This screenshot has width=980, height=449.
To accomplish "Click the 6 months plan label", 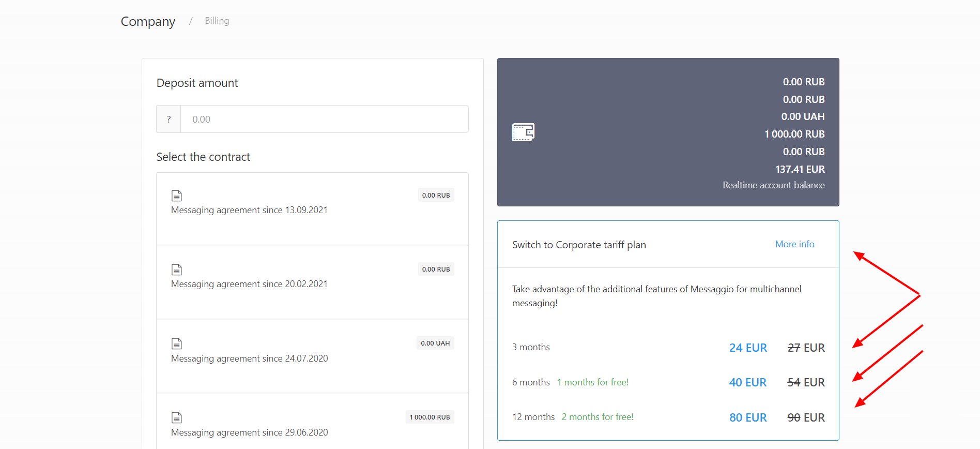I will click(x=531, y=382).
